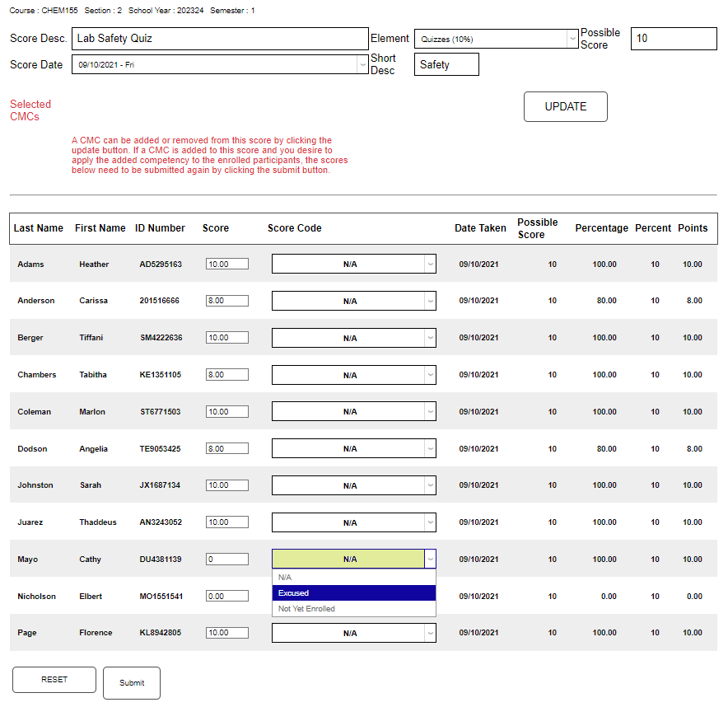Open the Score Code dropdown for Johnston
Image resolution: width=728 pixels, height=707 pixels.
(x=353, y=485)
